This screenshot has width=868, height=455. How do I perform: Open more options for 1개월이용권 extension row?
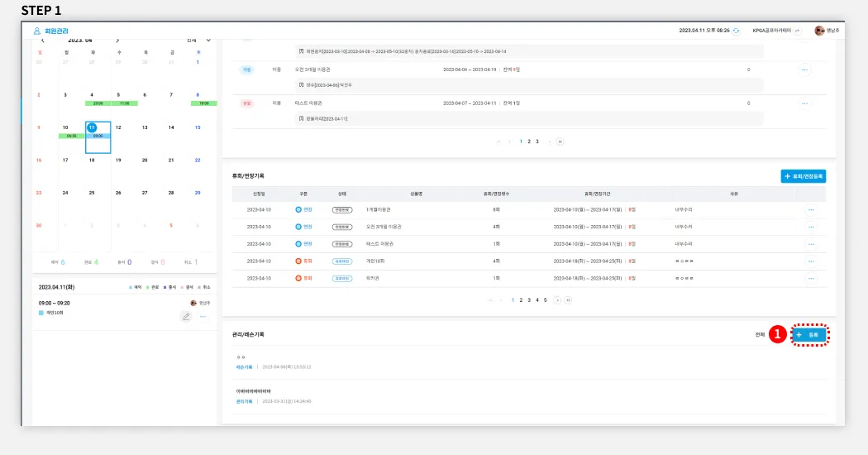[x=811, y=210]
